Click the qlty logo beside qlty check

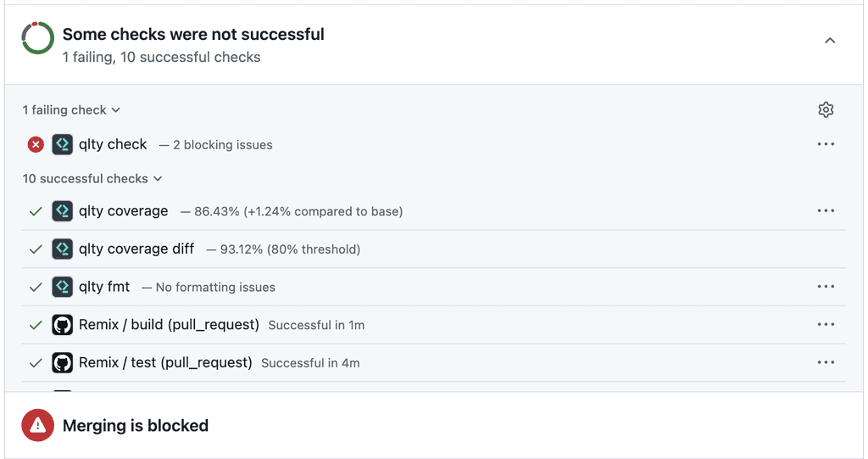click(63, 145)
